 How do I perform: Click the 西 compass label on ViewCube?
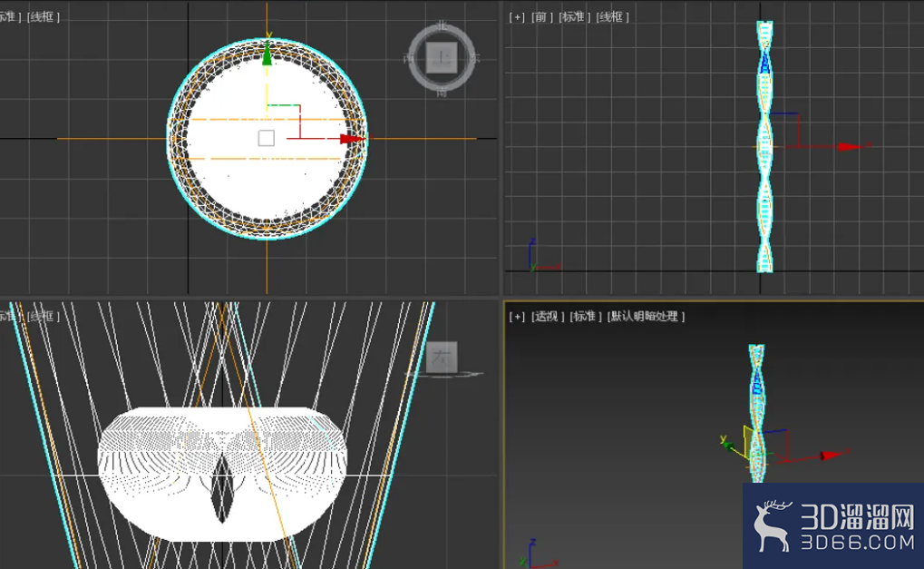tap(408, 58)
